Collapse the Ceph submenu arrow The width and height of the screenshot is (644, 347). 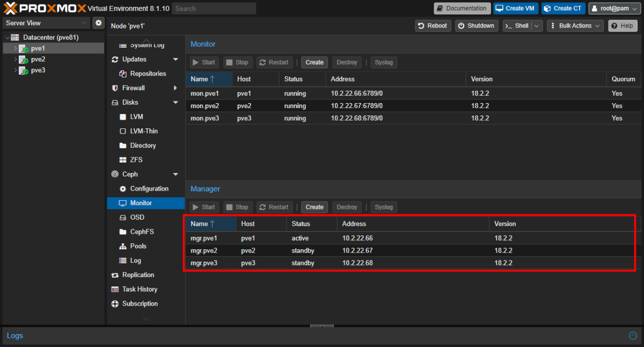(x=175, y=175)
